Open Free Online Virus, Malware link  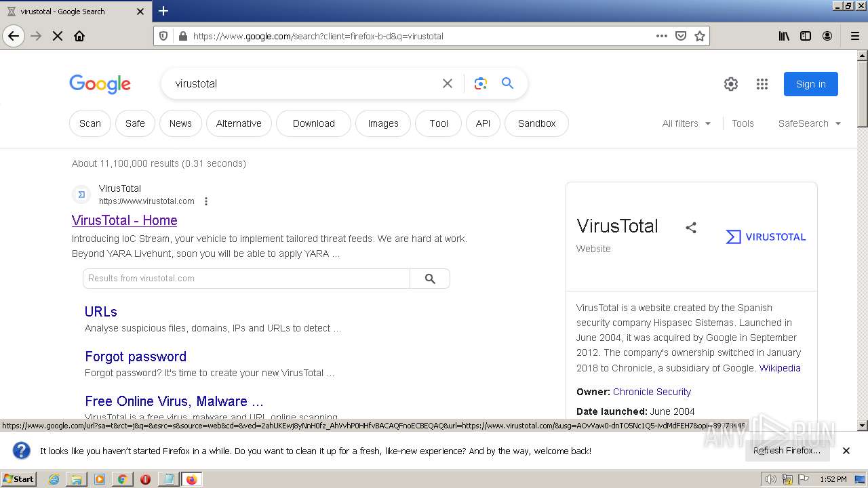point(174,401)
